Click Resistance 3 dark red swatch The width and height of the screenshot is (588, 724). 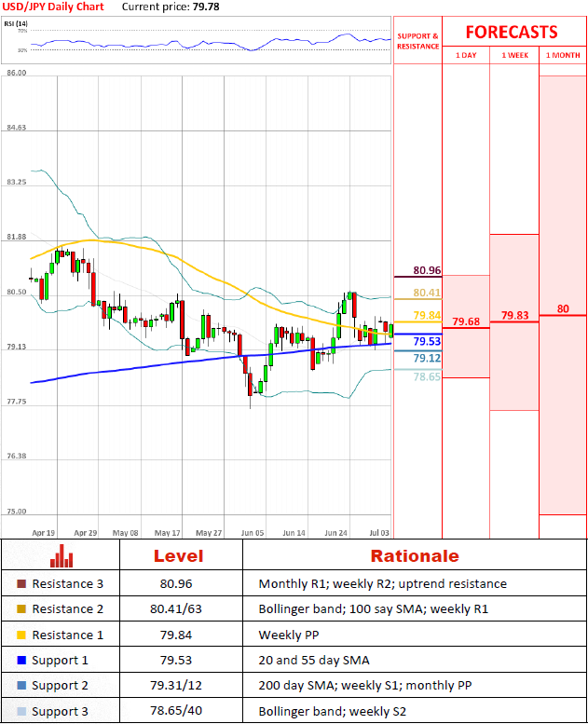[x=21, y=583]
